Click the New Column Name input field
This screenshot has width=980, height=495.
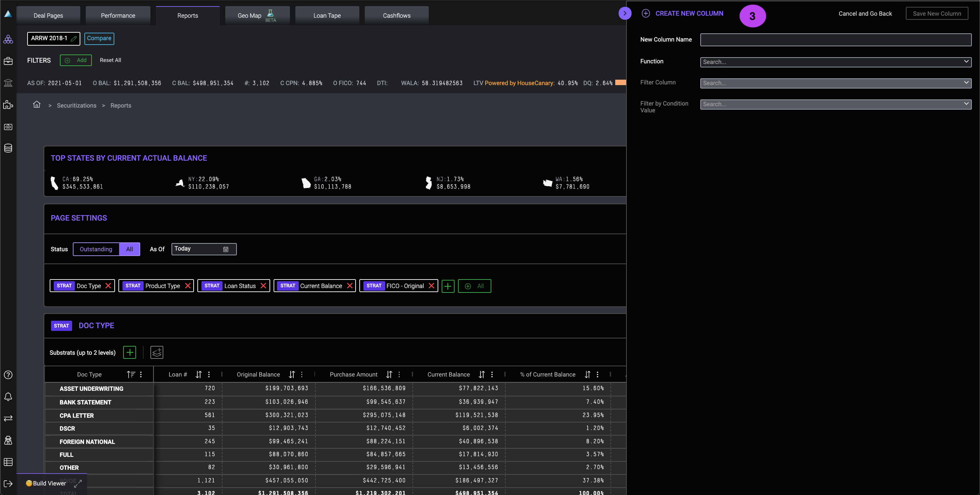coord(835,39)
